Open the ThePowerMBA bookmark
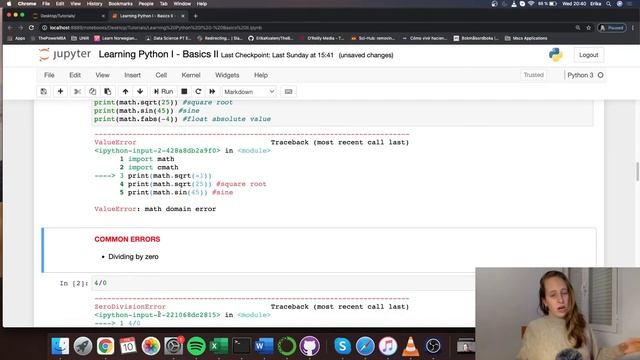Screen dimensions: 640x360 (49, 38)
